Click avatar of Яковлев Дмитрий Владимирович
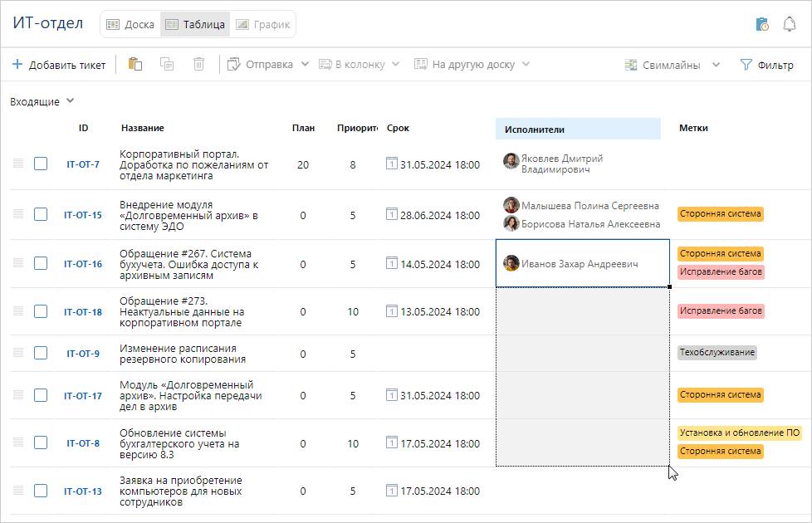 pos(511,160)
